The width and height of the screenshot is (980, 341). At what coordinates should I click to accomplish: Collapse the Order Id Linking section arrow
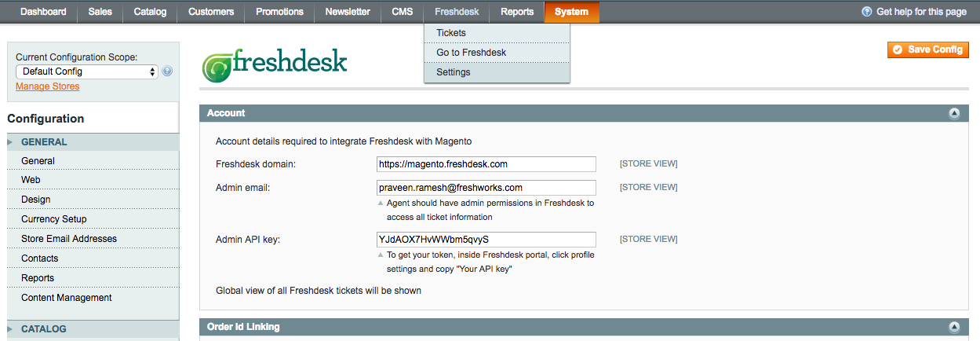point(954,327)
